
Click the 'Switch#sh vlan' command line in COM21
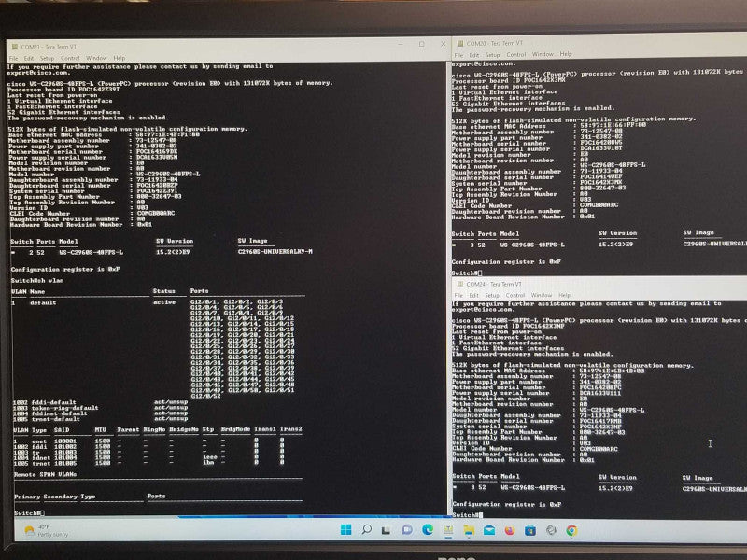(x=37, y=281)
